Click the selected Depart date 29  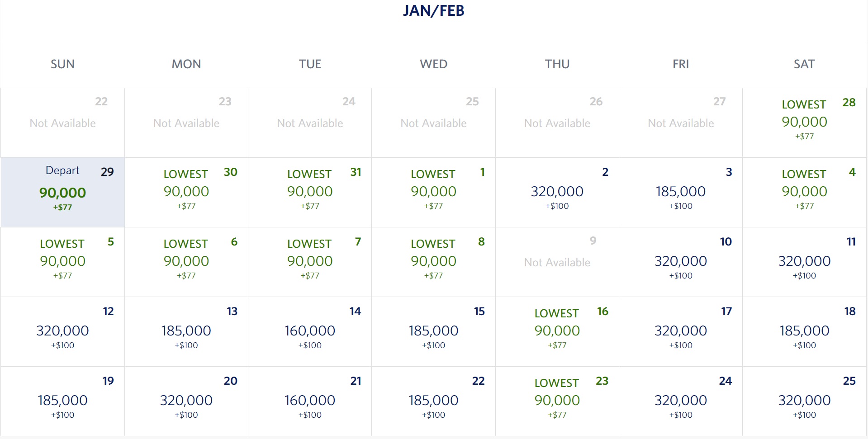pos(62,192)
